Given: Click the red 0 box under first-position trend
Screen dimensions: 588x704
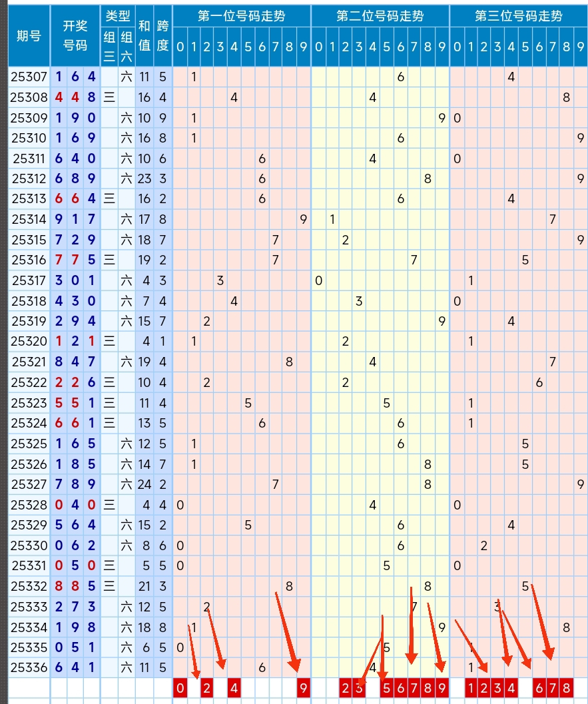Looking at the screenshot, I should (x=180, y=688).
